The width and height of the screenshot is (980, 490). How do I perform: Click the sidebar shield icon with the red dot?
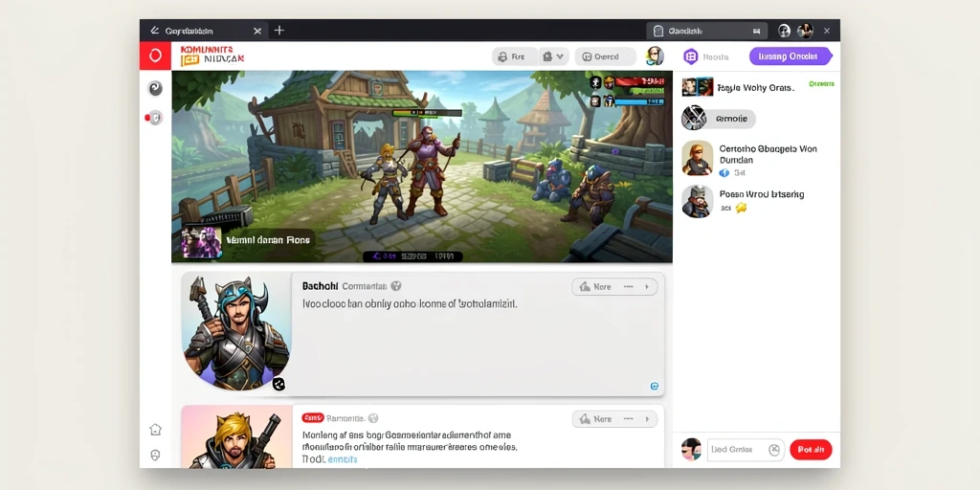(x=155, y=118)
